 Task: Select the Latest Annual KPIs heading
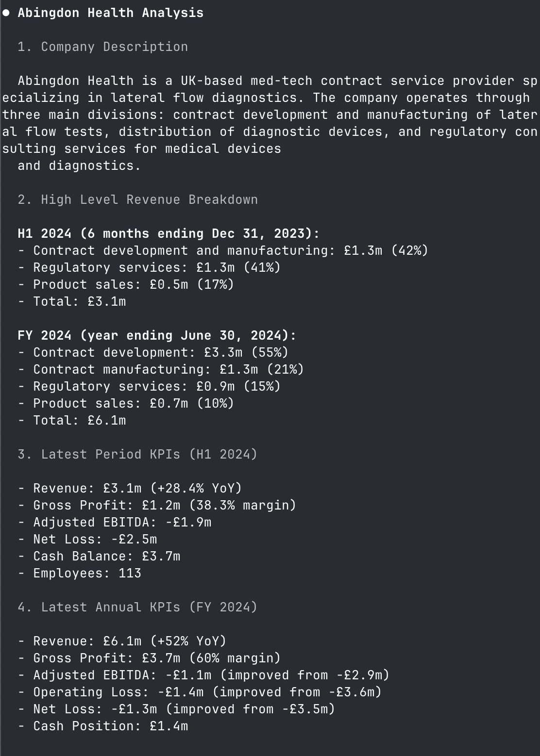137,608
